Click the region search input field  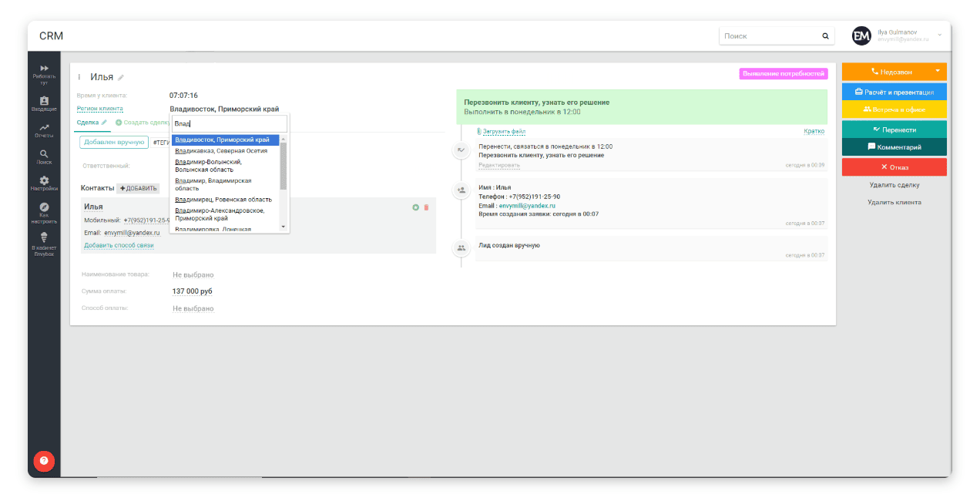(230, 123)
